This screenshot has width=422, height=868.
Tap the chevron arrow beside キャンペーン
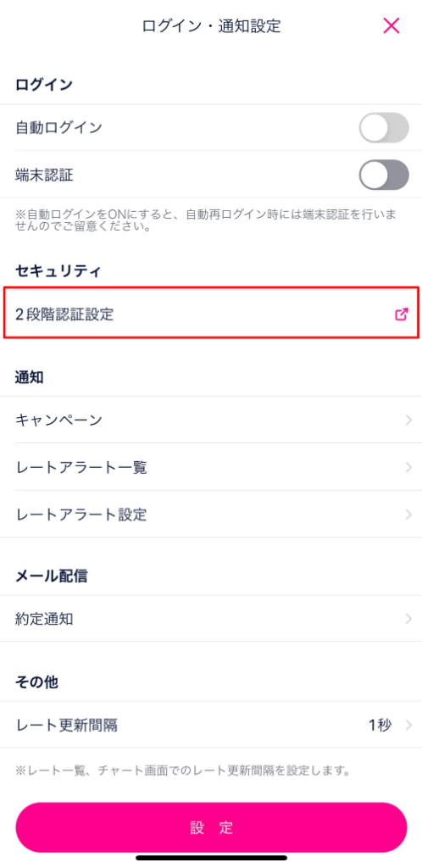408,420
